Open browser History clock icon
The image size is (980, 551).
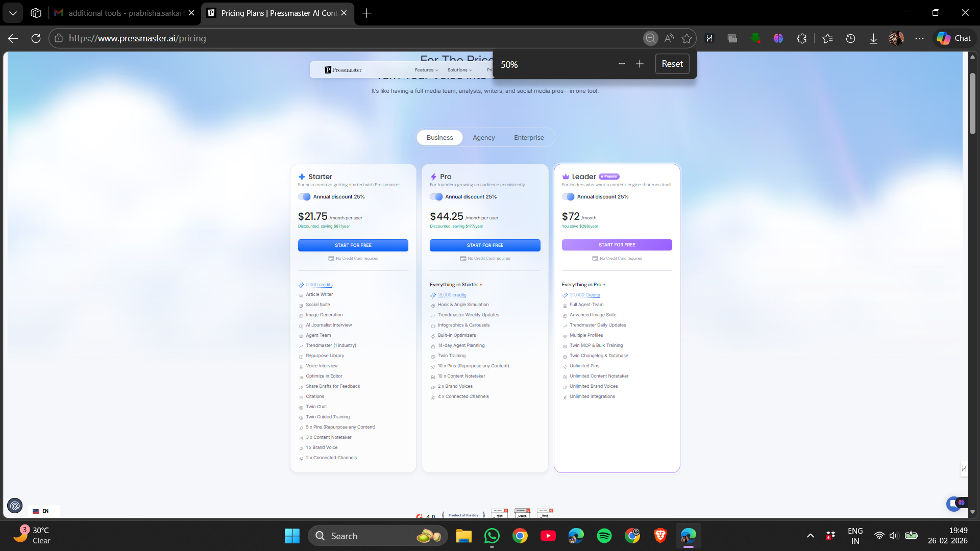coord(850,38)
